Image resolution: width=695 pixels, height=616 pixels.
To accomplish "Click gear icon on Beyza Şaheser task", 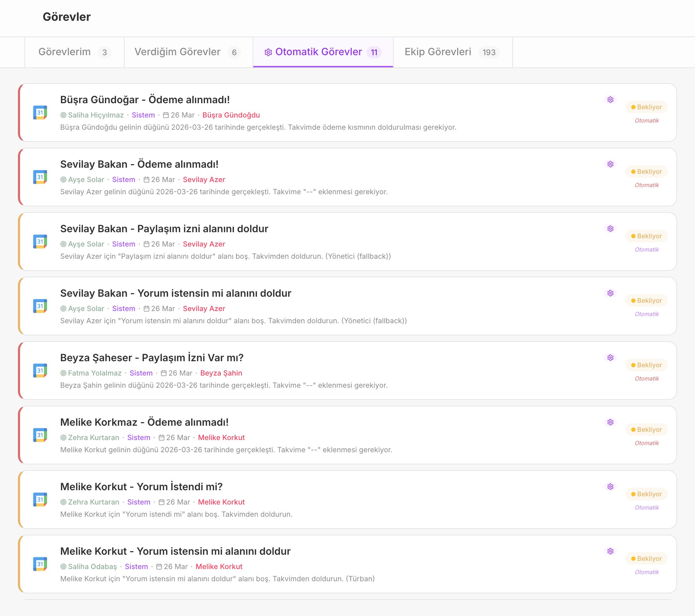I will [x=610, y=358].
